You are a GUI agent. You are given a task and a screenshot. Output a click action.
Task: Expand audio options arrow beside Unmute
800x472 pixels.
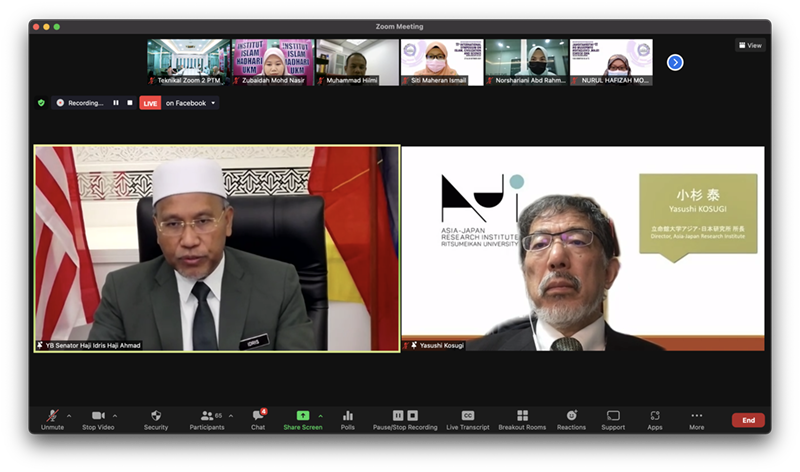click(x=69, y=415)
